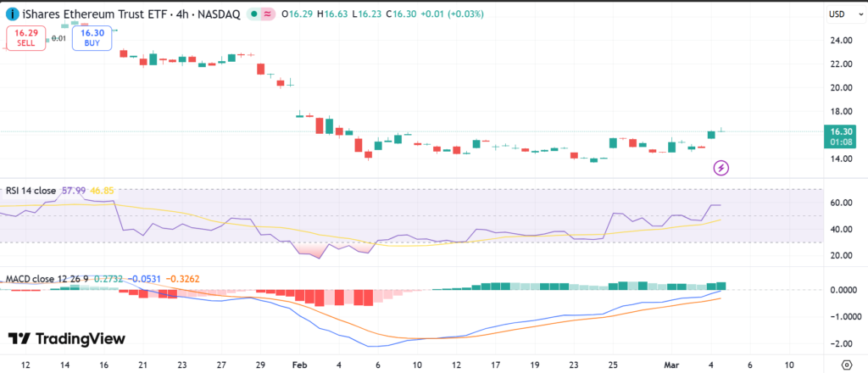Viewport: 868px width, 373px height.
Task: Select the RSI 14 close indicator label
Action: 31,191
